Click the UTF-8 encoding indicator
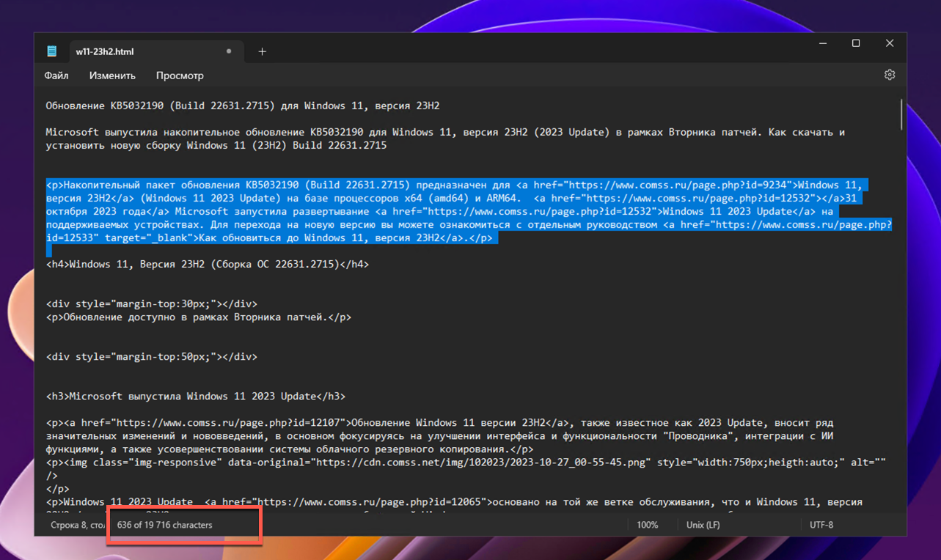The width and height of the screenshot is (941, 560). [x=821, y=525]
